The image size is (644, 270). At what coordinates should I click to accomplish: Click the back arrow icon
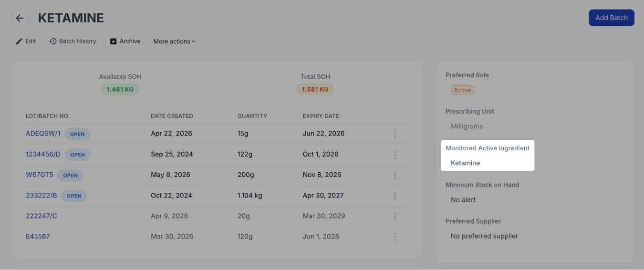click(x=20, y=18)
